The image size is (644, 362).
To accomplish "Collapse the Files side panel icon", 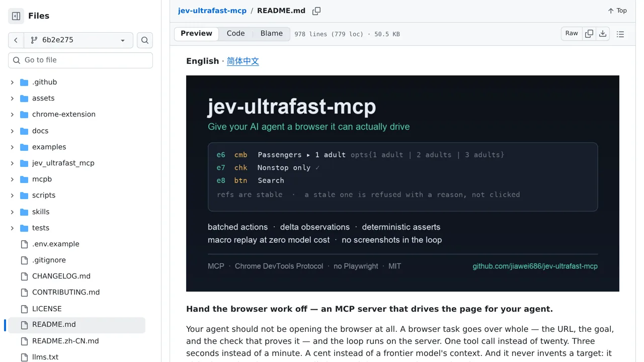I will 16,16.
